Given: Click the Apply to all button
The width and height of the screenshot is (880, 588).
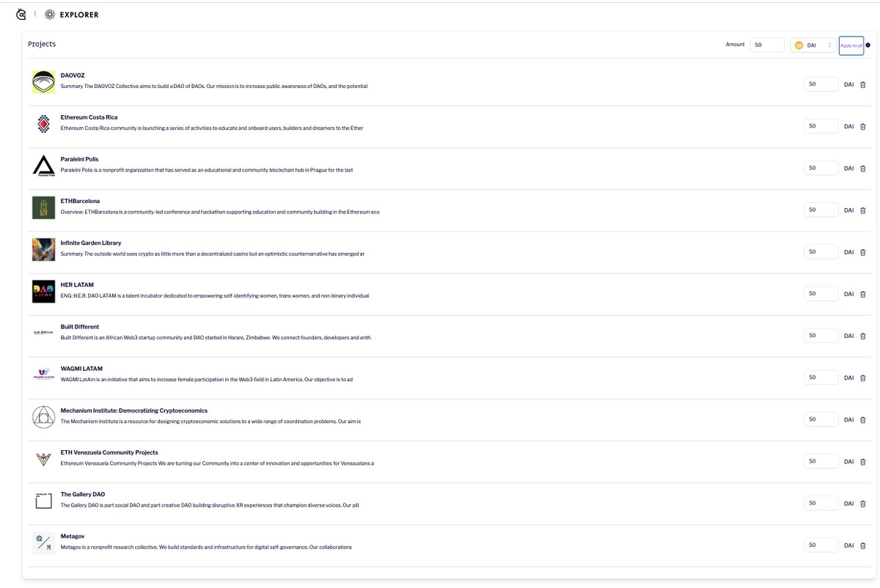Looking at the screenshot, I should 851,45.
